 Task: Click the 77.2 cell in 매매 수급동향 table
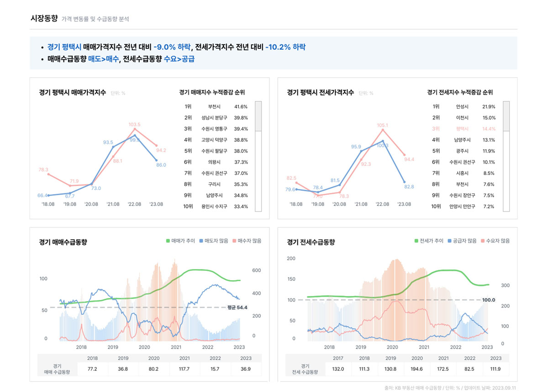click(x=92, y=369)
